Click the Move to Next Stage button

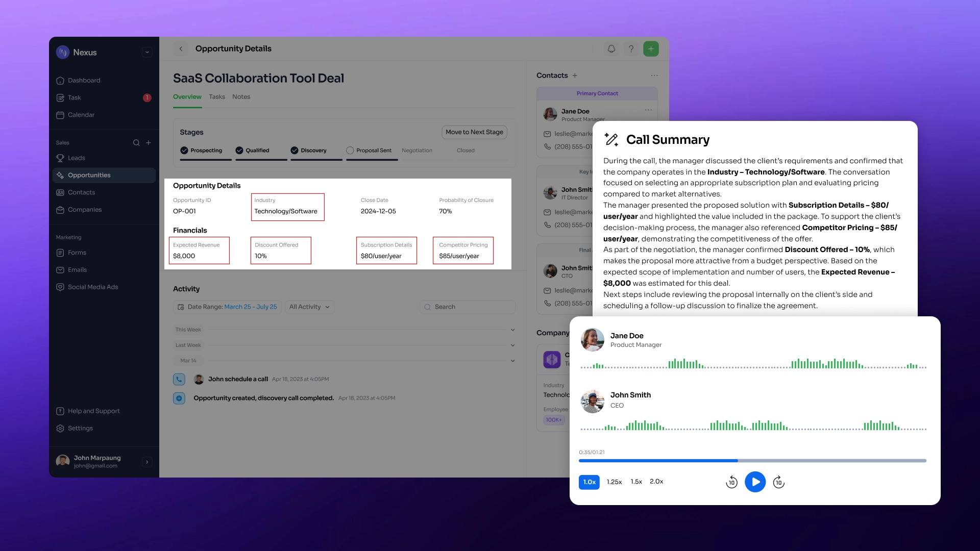coord(474,132)
